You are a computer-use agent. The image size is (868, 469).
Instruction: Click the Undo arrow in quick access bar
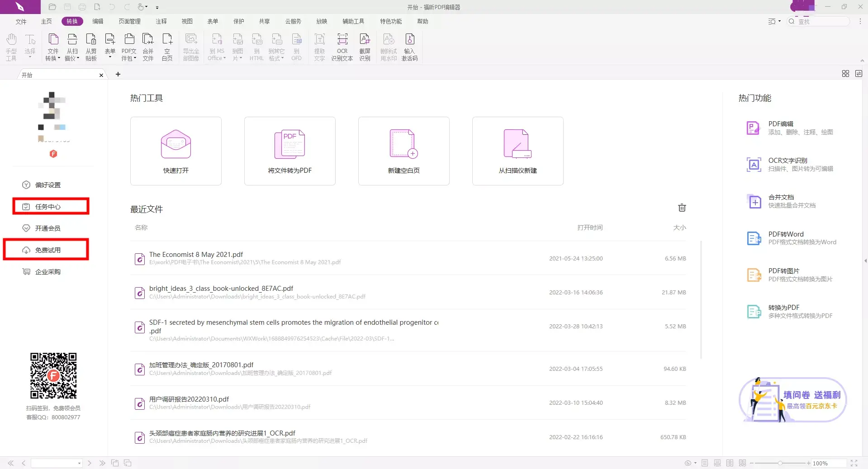pyautogui.click(x=112, y=7)
